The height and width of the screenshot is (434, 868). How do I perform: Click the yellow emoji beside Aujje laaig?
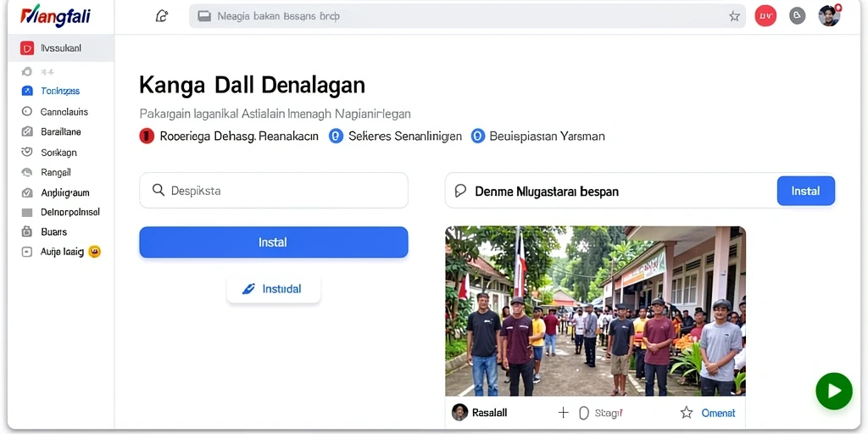coord(95,252)
